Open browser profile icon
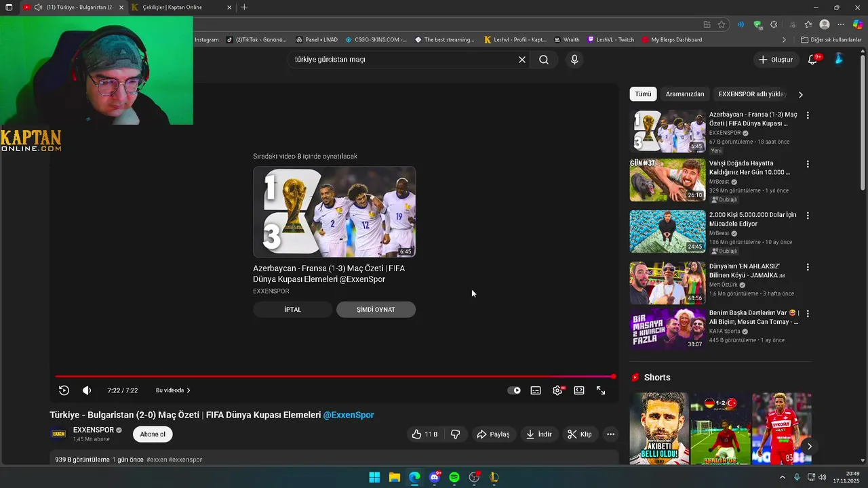 coord(825,24)
